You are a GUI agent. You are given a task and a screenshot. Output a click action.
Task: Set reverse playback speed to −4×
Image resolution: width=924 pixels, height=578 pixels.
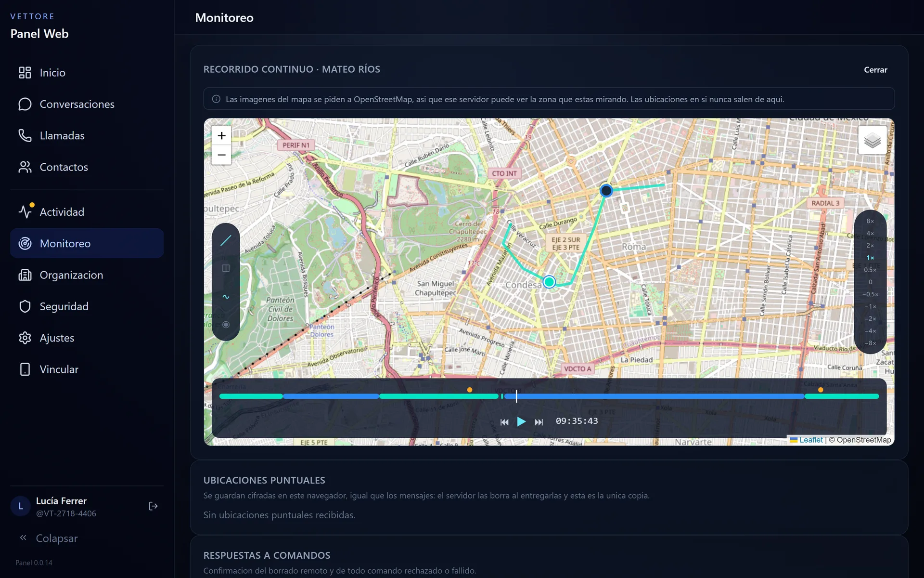[870, 331]
